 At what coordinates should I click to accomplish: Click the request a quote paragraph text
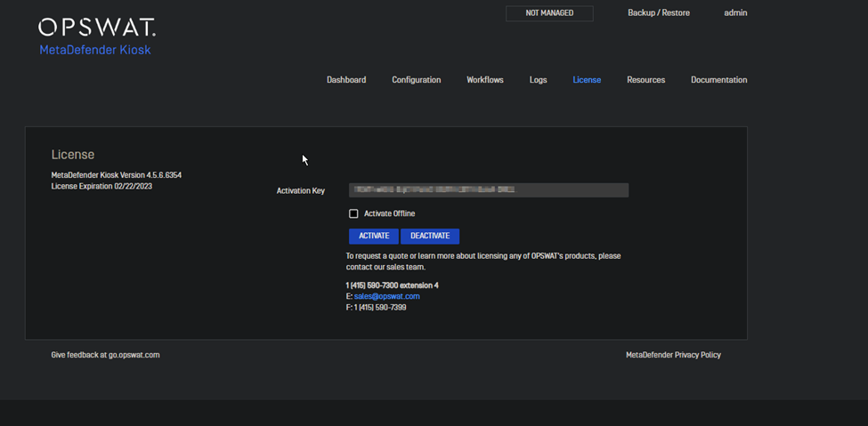tap(483, 261)
